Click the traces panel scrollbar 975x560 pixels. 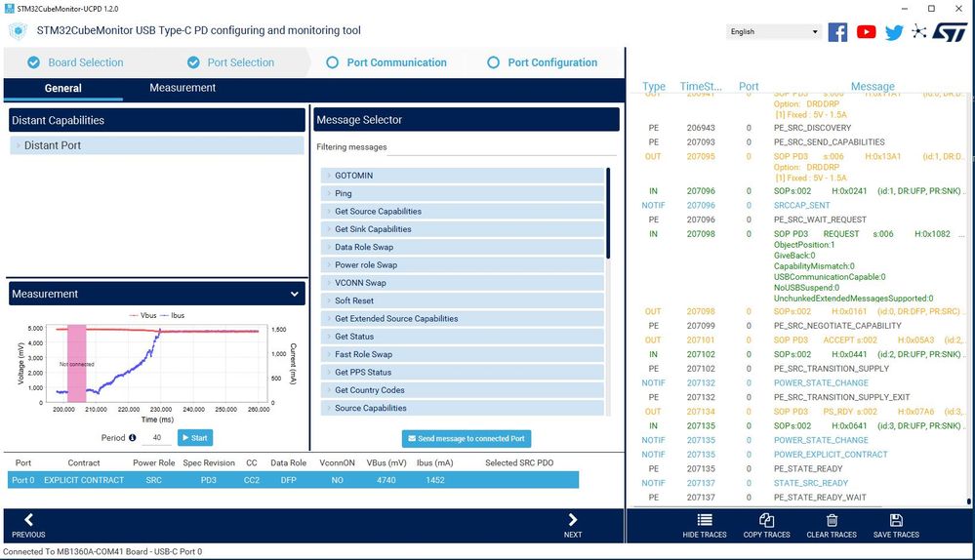point(969,500)
